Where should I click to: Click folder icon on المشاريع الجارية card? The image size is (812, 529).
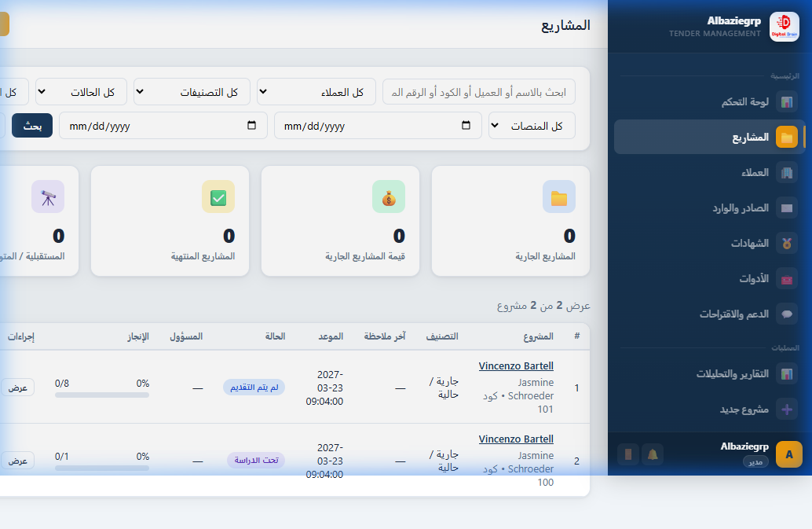559,197
